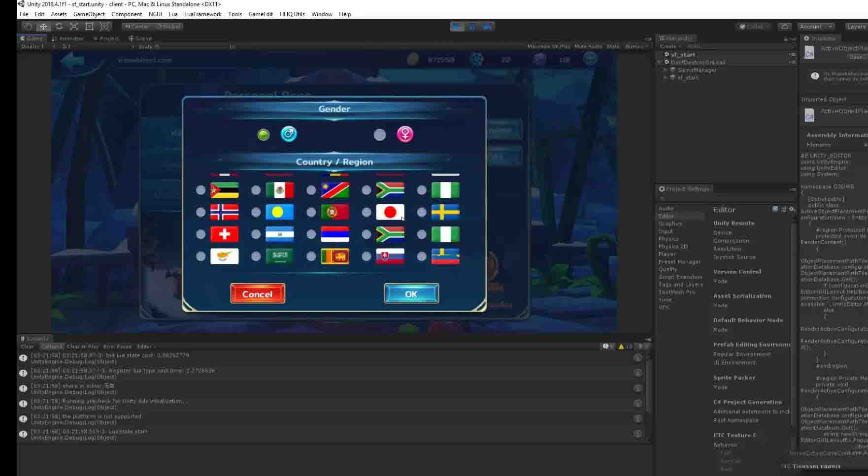Click the Sweden flag
Viewport: 868px width, 476px height.
[x=445, y=212]
